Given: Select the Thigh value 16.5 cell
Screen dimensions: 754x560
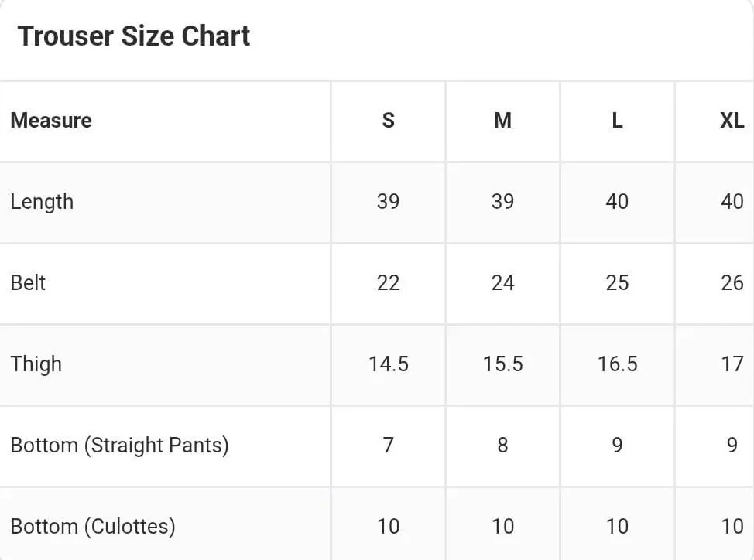Looking at the screenshot, I should tap(617, 364).
